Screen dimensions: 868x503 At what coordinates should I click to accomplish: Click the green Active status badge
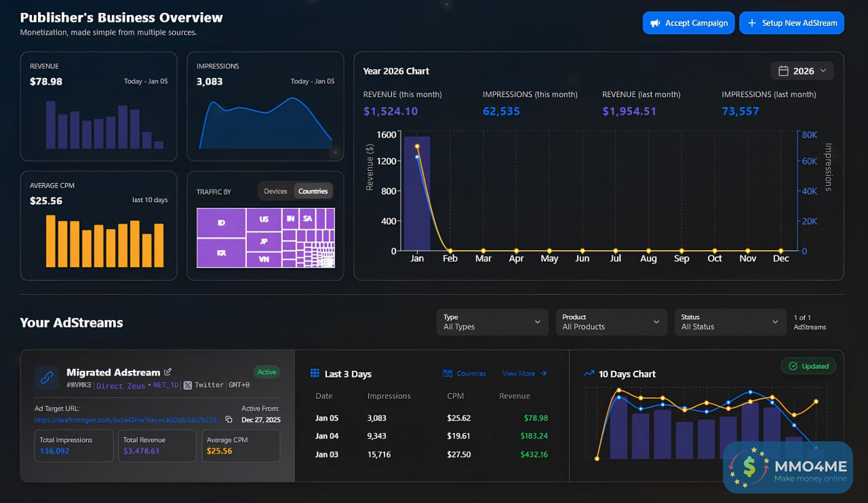[267, 372]
